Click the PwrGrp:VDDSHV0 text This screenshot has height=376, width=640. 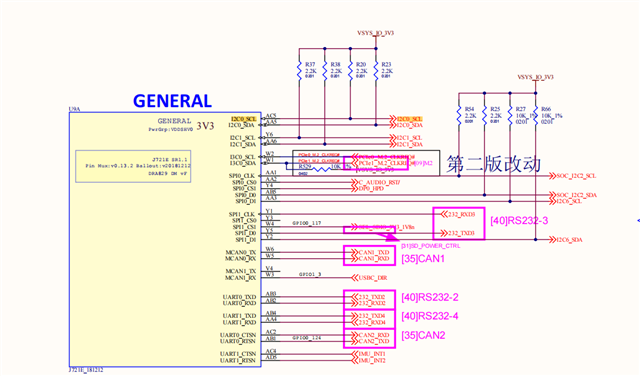click(x=171, y=129)
